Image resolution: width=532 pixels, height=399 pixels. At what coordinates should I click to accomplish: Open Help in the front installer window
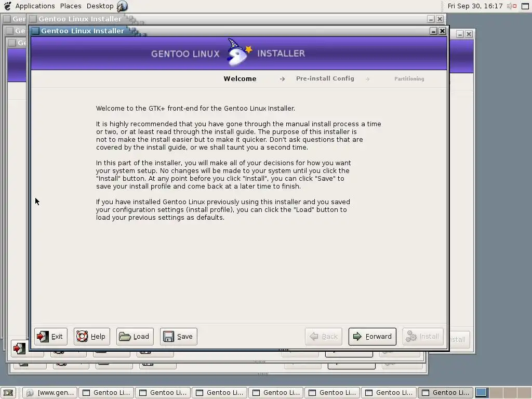pyautogui.click(x=91, y=337)
